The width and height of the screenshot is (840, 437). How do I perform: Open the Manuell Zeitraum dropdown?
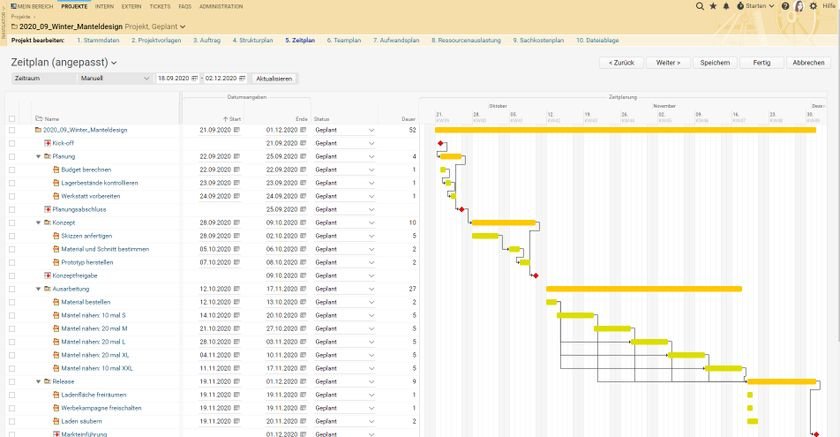(x=114, y=78)
